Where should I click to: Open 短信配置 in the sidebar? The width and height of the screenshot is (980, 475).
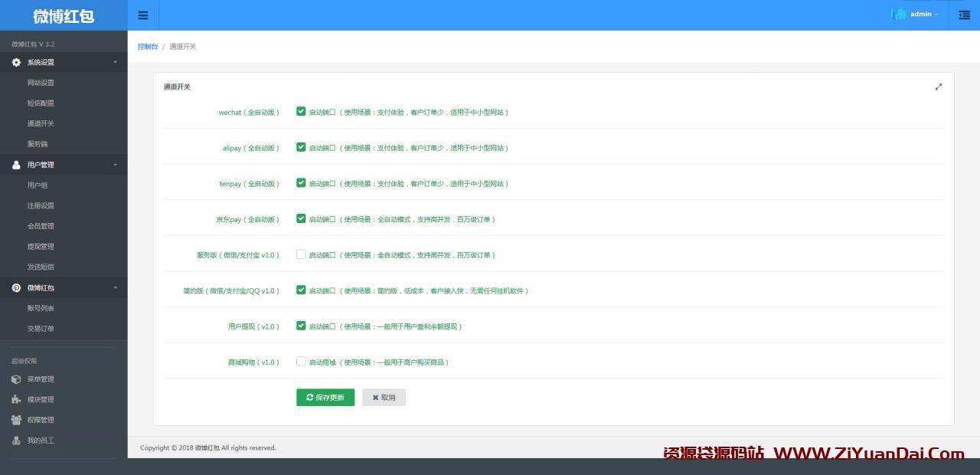click(41, 103)
